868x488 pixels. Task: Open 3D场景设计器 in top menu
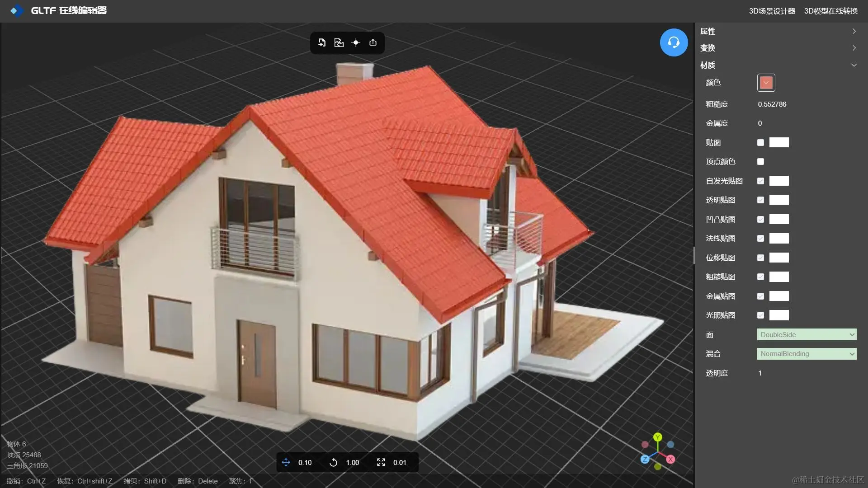772,11
